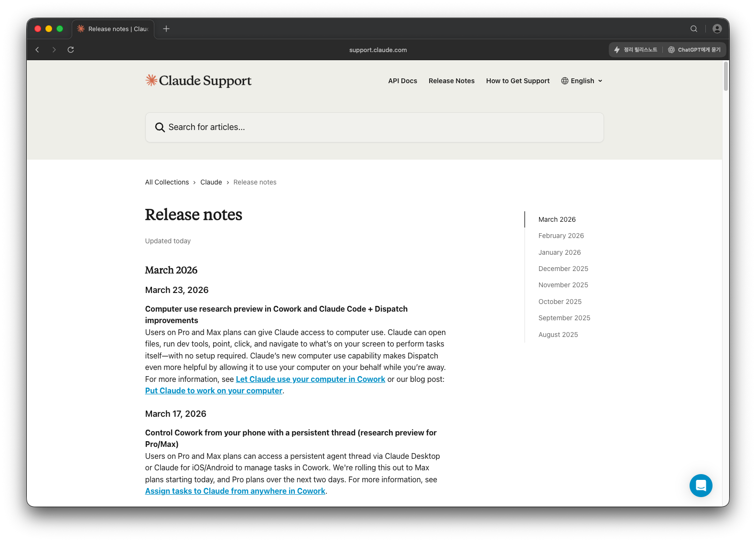Open the browser profile avatar icon
The width and height of the screenshot is (756, 542).
pos(717,29)
